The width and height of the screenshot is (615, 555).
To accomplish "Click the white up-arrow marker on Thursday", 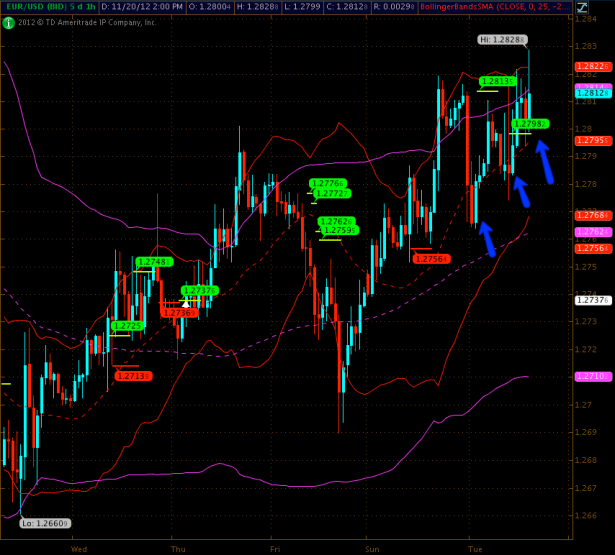I will [185, 302].
